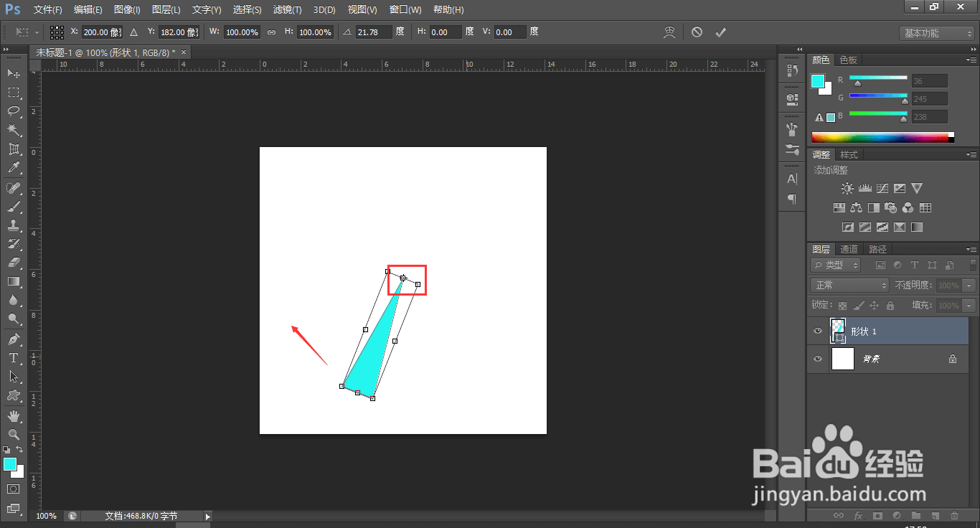Select the Brush tool

coord(13,207)
